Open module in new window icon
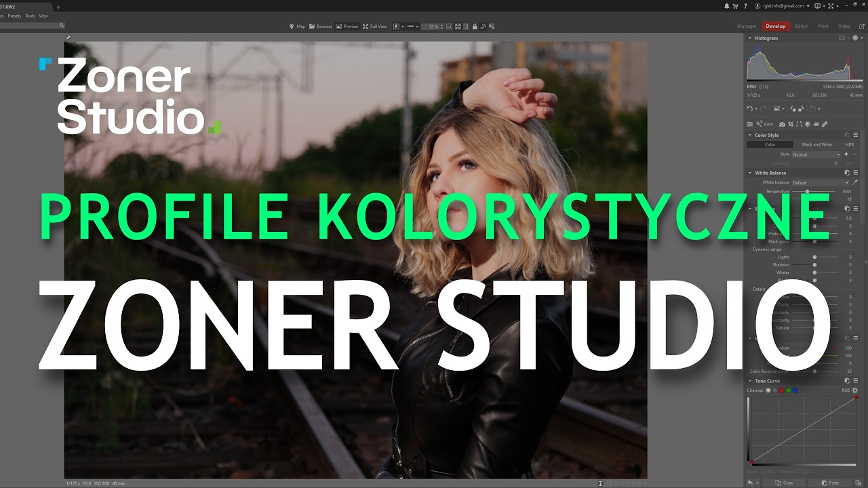The image size is (868, 488). [861, 26]
